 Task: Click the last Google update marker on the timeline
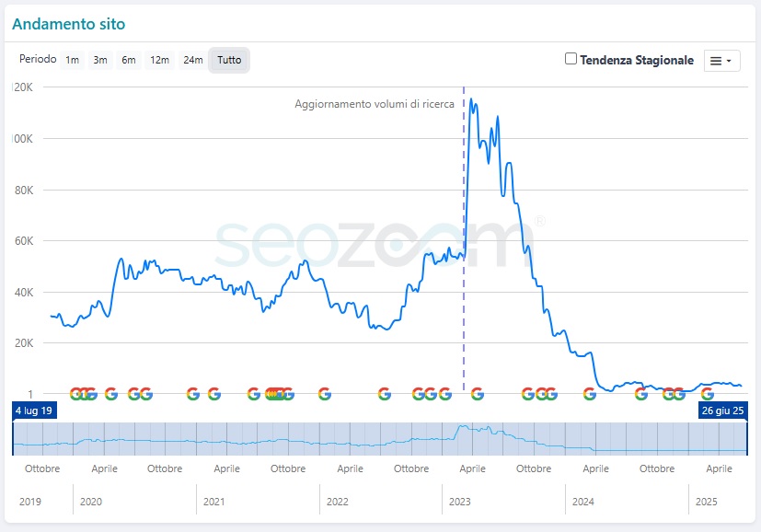[x=707, y=394]
